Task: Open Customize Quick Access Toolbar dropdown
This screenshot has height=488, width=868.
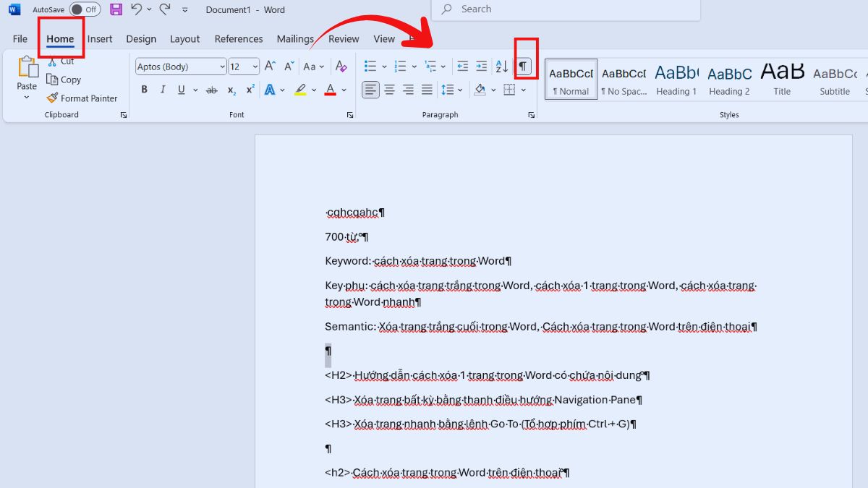Action: [x=185, y=10]
